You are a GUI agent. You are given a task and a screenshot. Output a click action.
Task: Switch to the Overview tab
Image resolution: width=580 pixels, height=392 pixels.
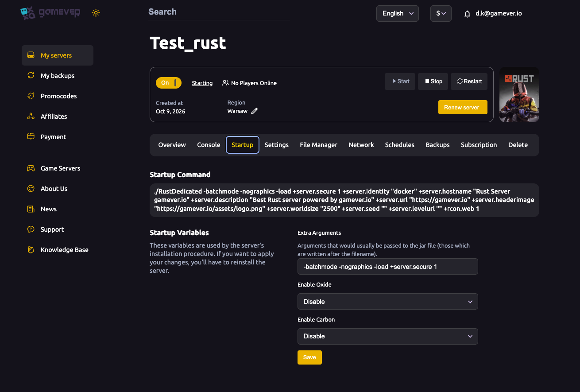coord(172,145)
